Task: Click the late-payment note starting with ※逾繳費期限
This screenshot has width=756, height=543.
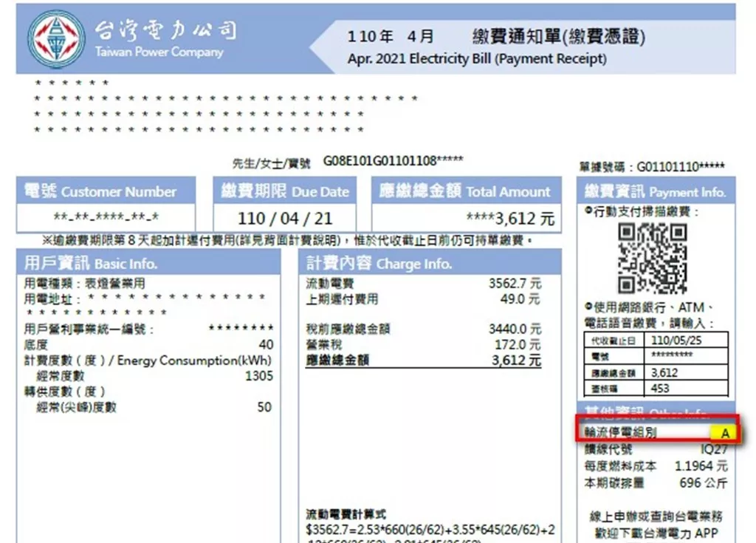Action: pos(287,240)
